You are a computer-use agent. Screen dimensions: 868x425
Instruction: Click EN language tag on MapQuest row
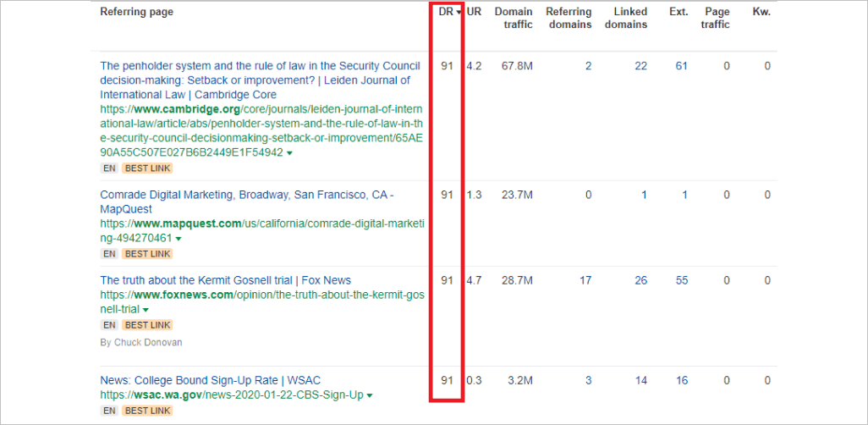(109, 254)
